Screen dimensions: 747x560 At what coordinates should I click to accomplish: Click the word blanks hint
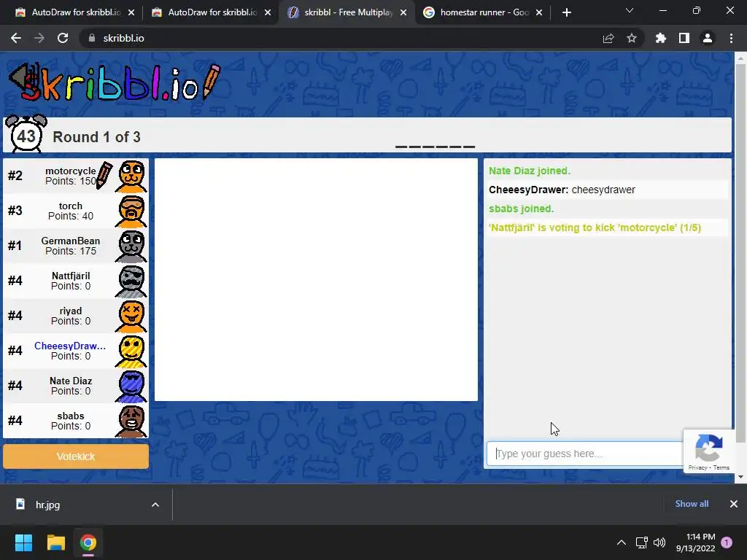point(435,147)
